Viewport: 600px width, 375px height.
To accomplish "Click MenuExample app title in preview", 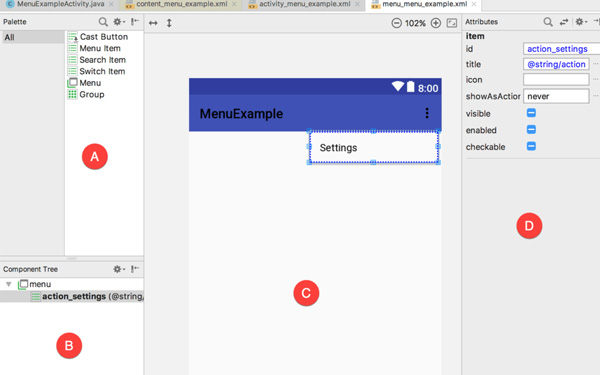I will click(x=241, y=114).
